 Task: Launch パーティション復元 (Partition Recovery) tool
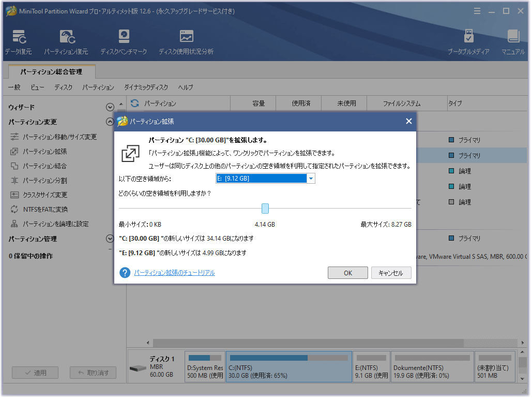pos(66,41)
